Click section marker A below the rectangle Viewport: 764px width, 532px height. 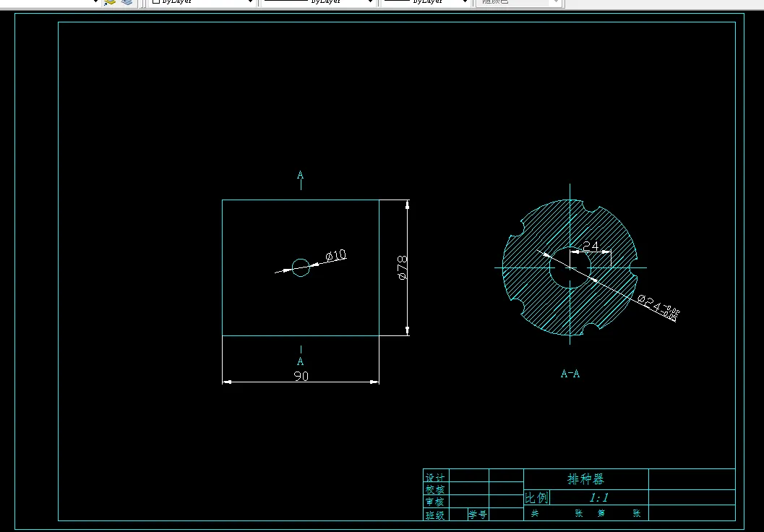pyautogui.click(x=300, y=361)
